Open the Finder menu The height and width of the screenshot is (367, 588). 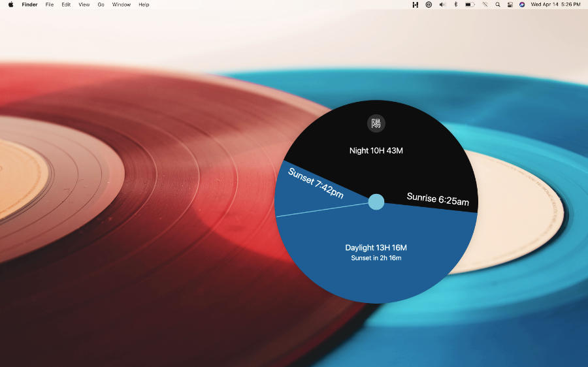(x=29, y=5)
